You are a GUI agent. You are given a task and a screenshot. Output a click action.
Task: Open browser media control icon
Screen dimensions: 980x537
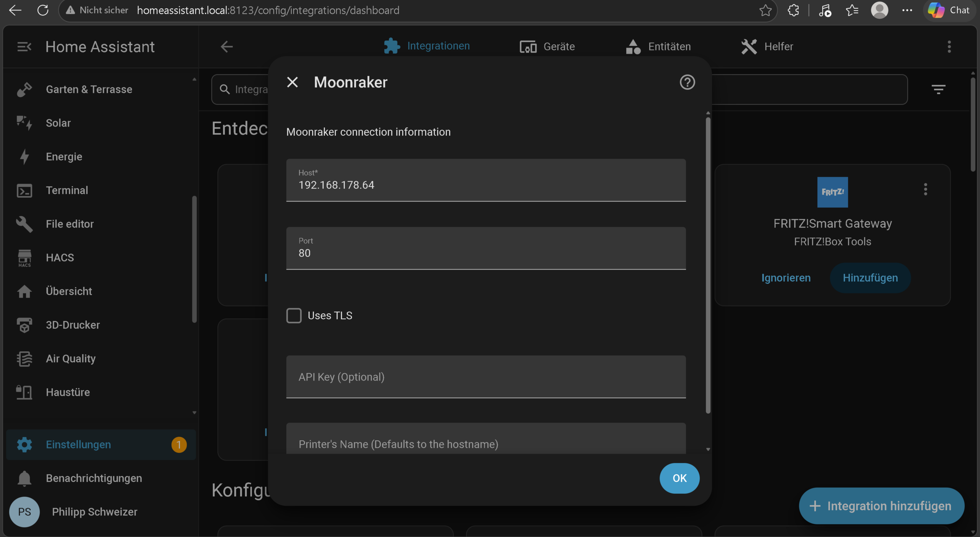[825, 10]
